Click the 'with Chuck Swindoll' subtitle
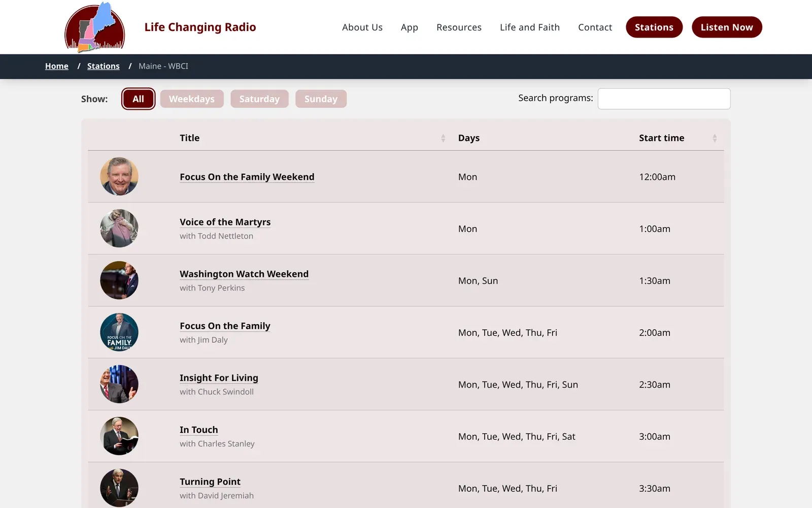The width and height of the screenshot is (812, 508). [x=217, y=392]
